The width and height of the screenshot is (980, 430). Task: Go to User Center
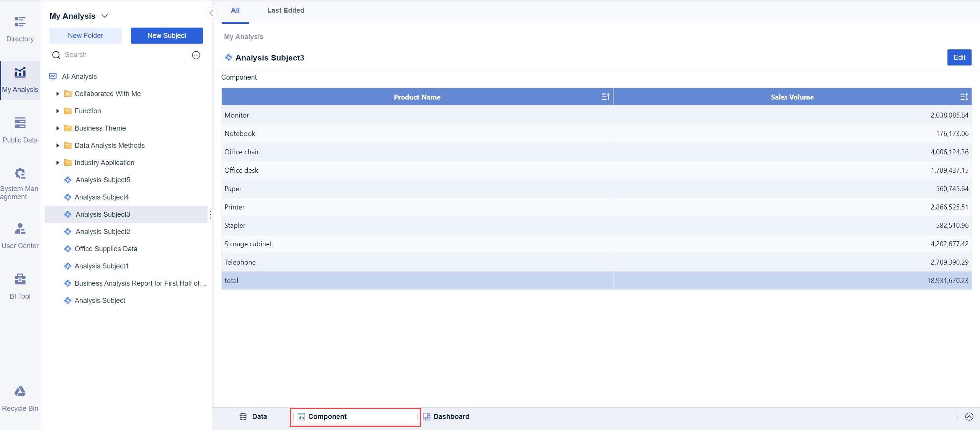click(20, 235)
